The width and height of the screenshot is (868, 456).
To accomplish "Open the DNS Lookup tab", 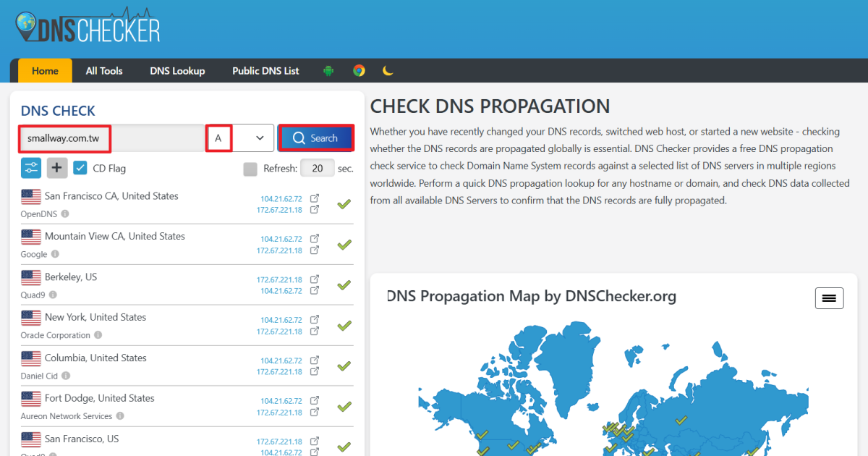I will click(x=177, y=70).
